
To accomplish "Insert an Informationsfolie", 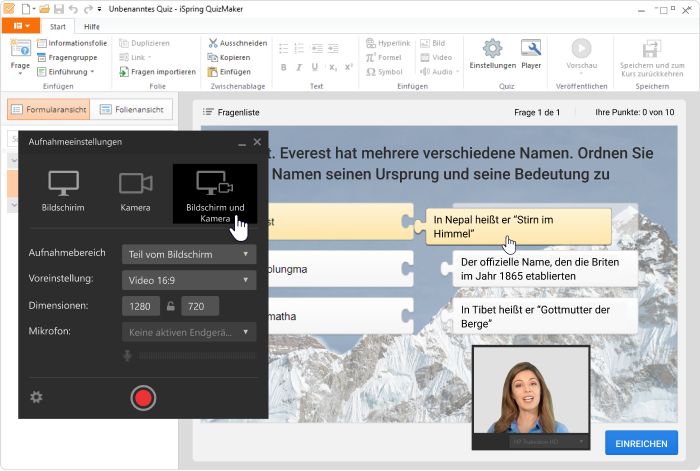I will (72, 43).
